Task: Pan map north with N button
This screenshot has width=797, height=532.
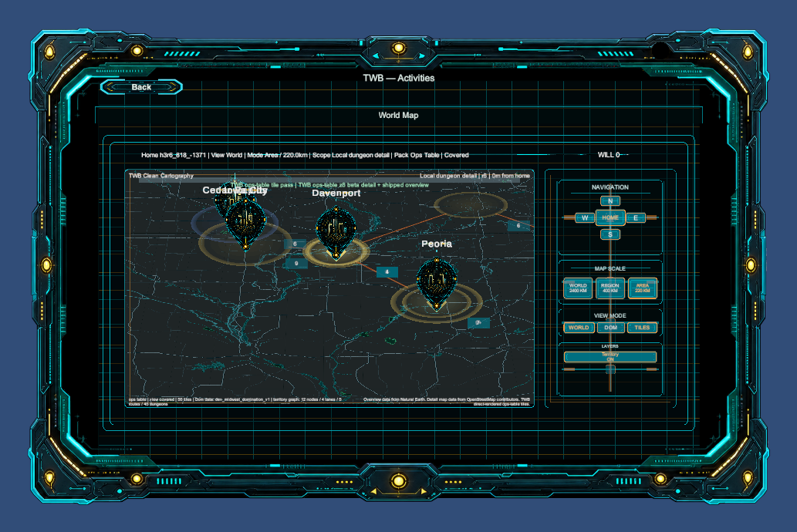Action: click(x=610, y=201)
